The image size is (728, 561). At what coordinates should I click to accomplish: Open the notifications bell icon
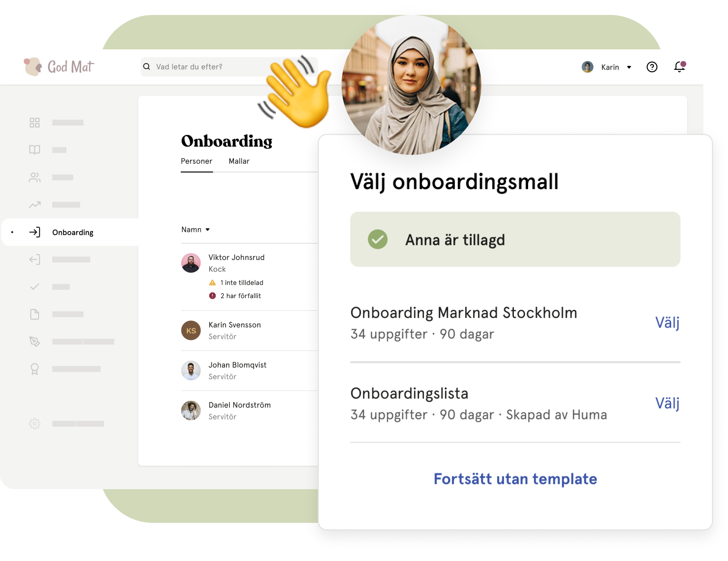(x=679, y=67)
